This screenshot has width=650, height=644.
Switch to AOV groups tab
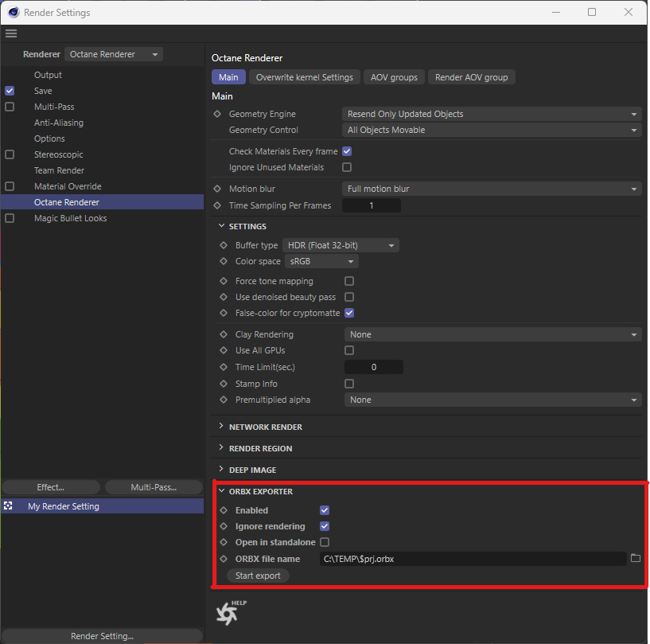(x=394, y=77)
